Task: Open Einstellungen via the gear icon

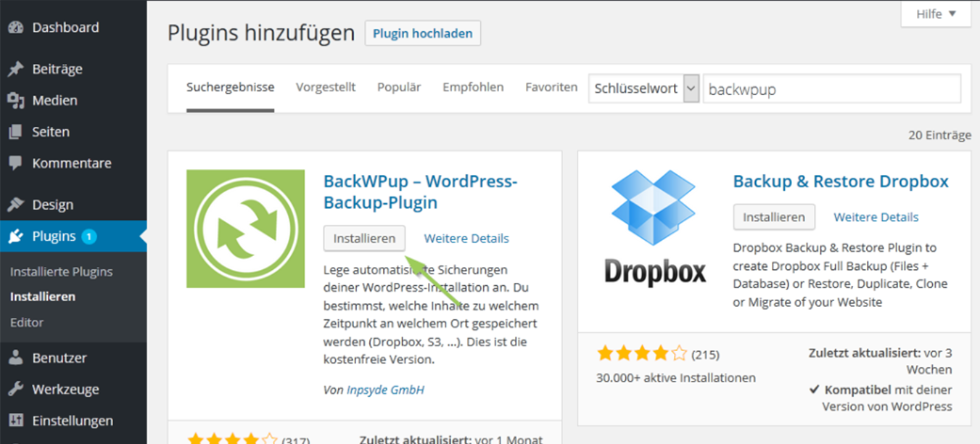Action: coord(17,420)
